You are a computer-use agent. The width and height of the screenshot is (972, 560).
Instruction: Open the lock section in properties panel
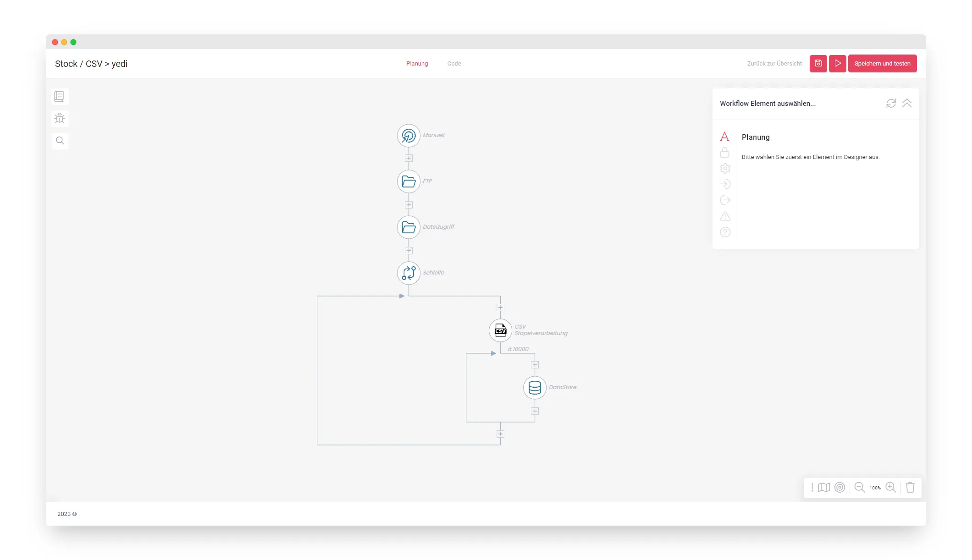(x=724, y=153)
